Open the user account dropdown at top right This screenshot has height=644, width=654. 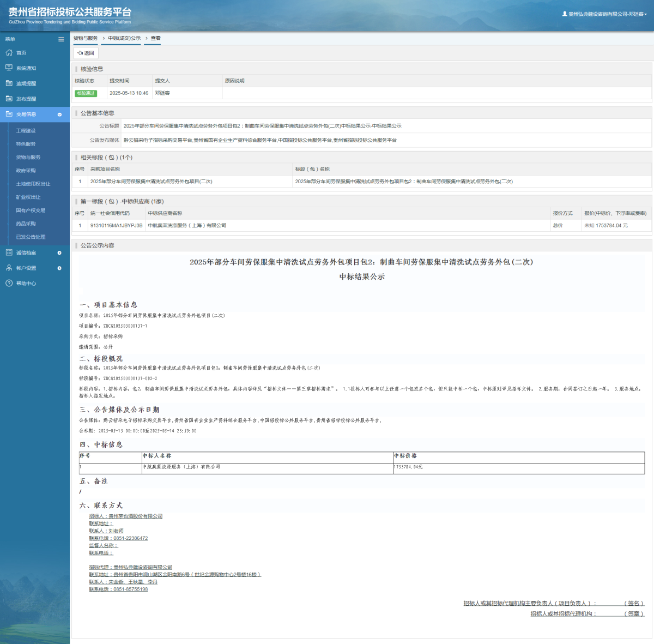pyautogui.click(x=605, y=14)
